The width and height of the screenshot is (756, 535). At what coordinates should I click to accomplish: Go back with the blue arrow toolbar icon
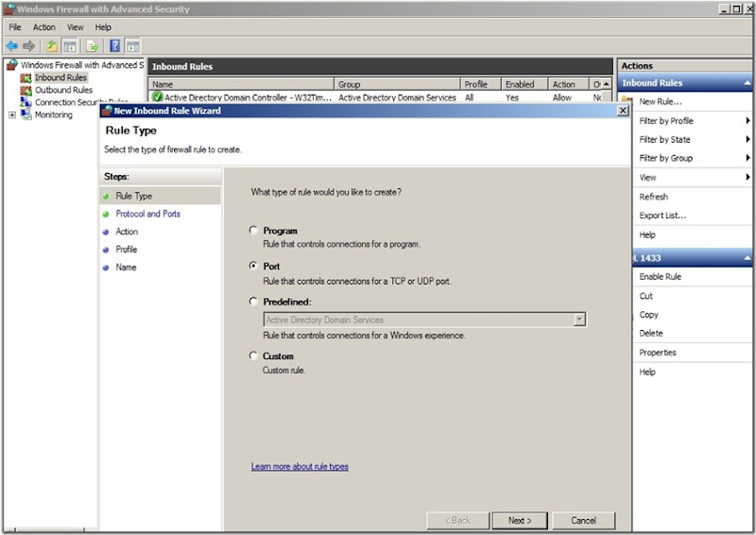(x=12, y=46)
